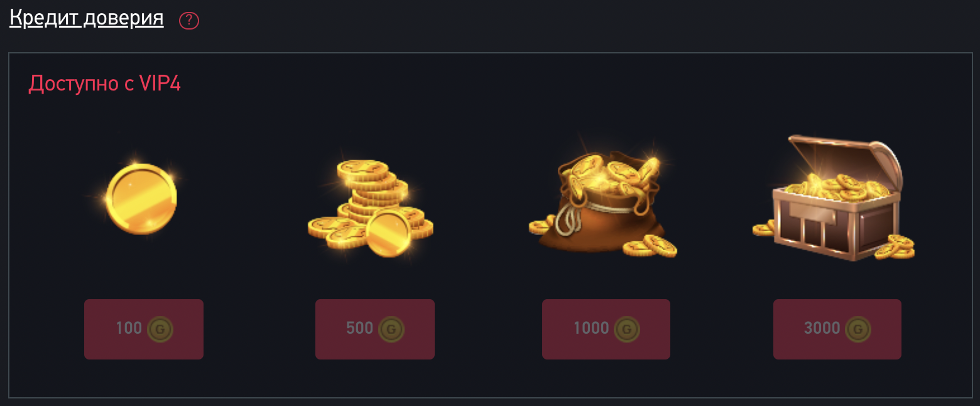Select the treasure chest image
The image size is (980, 406).
coord(834,197)
